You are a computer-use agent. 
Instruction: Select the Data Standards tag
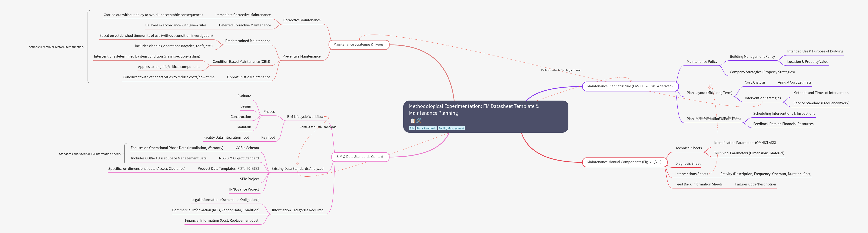(426, 128)
